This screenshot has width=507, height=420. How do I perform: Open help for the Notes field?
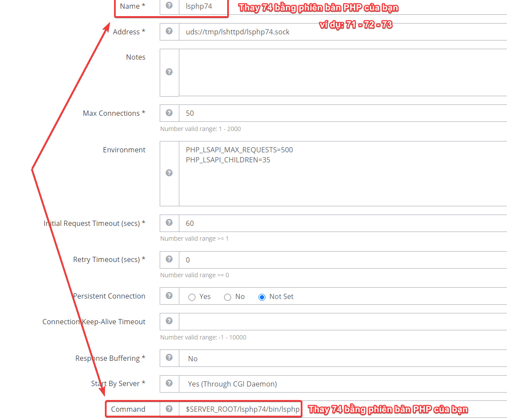pyautogui.click(x=169, y=72)
